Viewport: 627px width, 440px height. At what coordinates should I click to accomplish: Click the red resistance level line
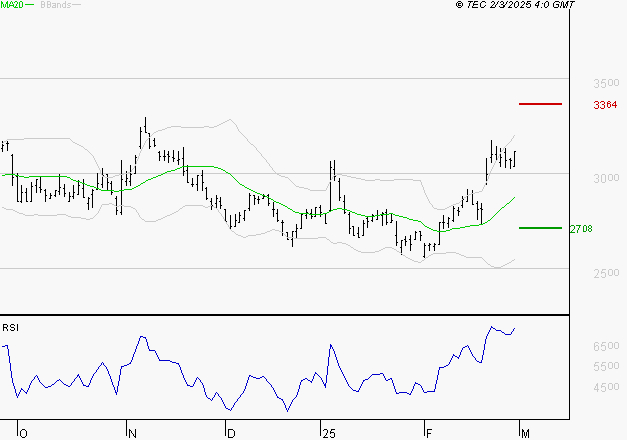coord(540,104)
